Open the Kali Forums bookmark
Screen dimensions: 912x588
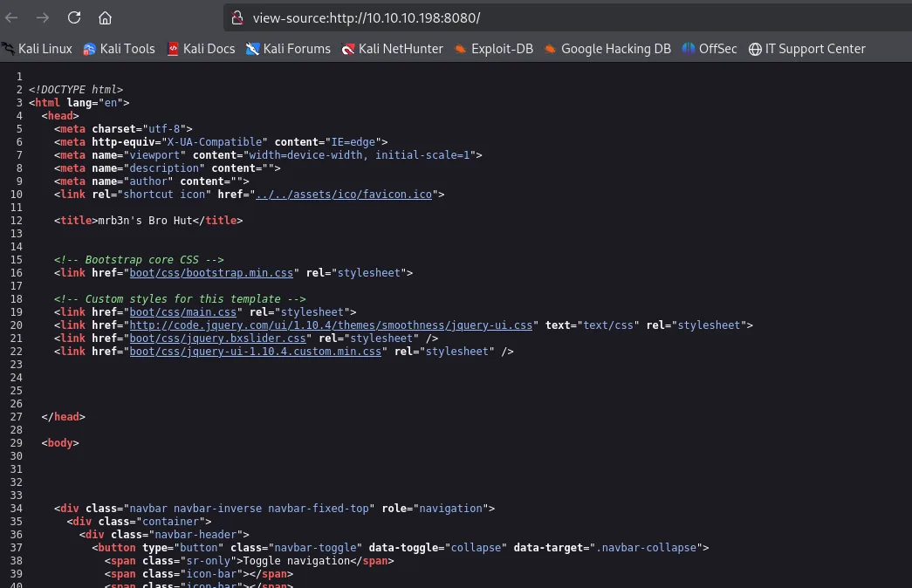tap(288, 49)
